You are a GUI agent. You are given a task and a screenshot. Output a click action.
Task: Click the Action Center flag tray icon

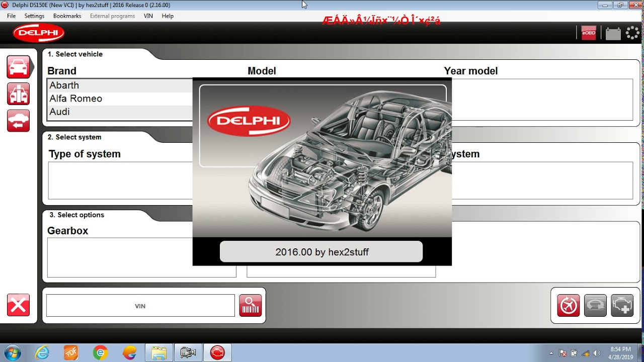tap(563, 353)
